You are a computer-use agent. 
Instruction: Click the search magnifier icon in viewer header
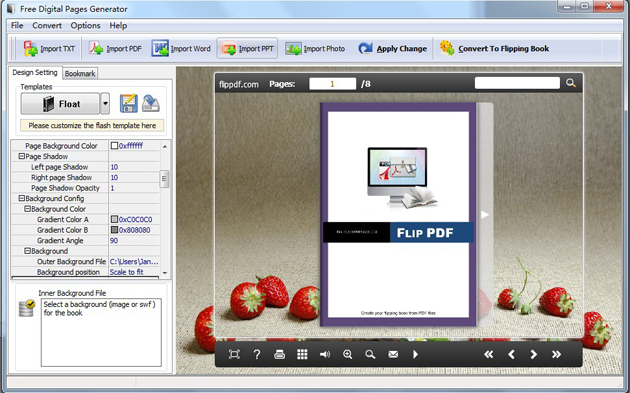click(571, 83)
